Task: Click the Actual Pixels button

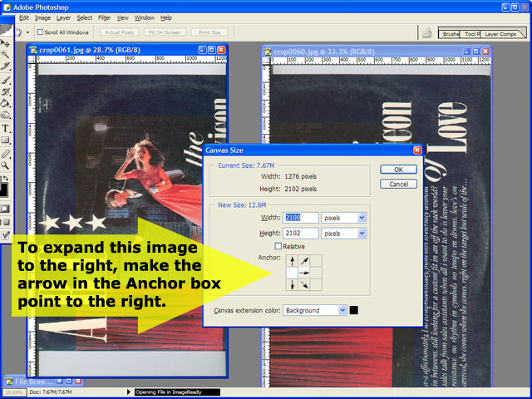Action: (x=119, y=32)
